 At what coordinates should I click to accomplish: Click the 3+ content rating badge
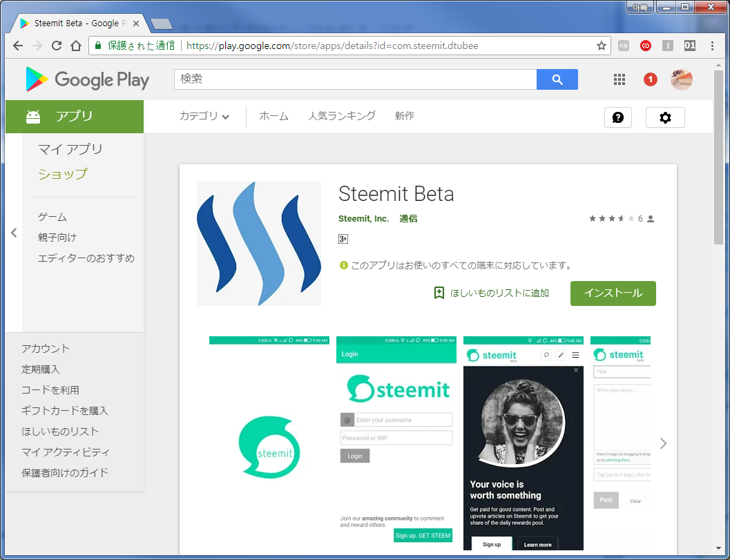pyautogui.click(x=343, y=239)
